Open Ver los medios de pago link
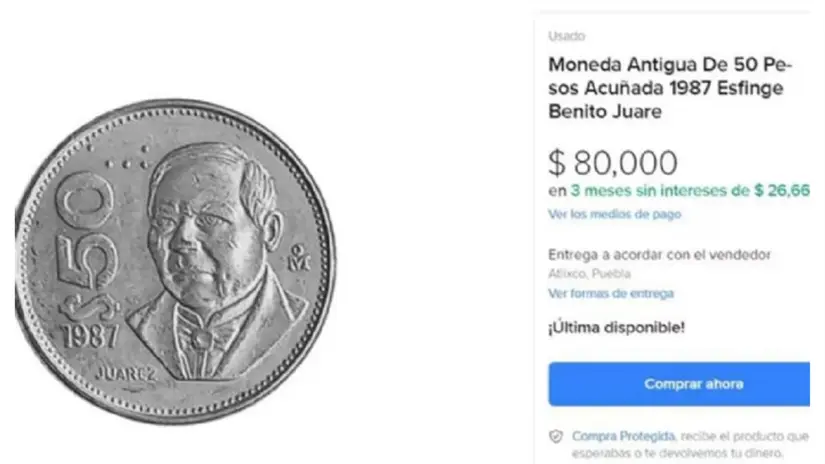The image size is (825, 464). click(615, 214)
